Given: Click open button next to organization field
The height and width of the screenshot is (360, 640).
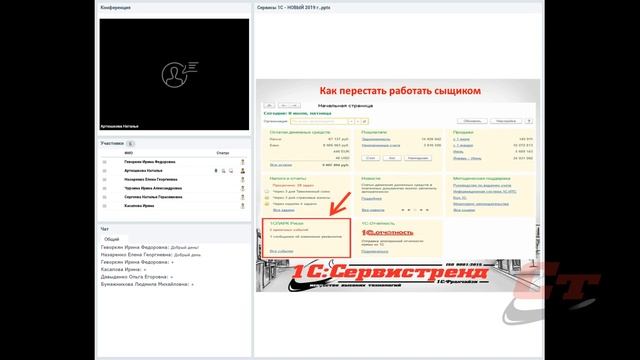Looking at the screenshot, I should click(x=364, y=121).
